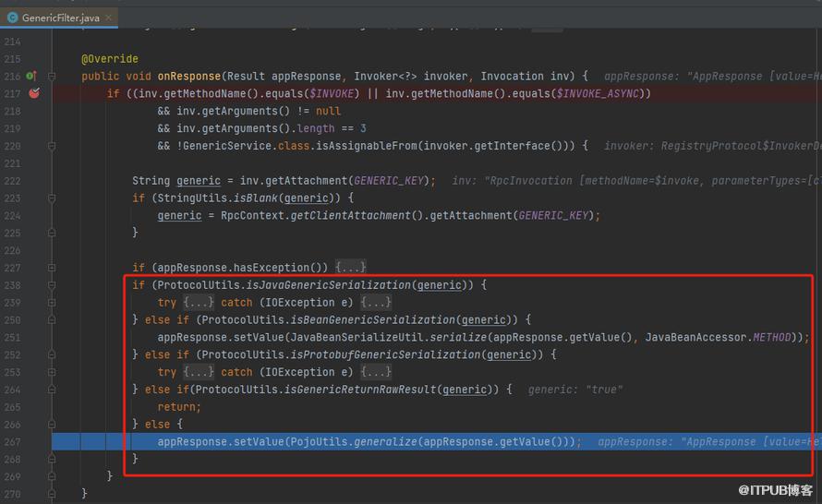Click isAssignableFrom on line 220
The height and width of the screenshot is (504, 822).
coord(367,146)
